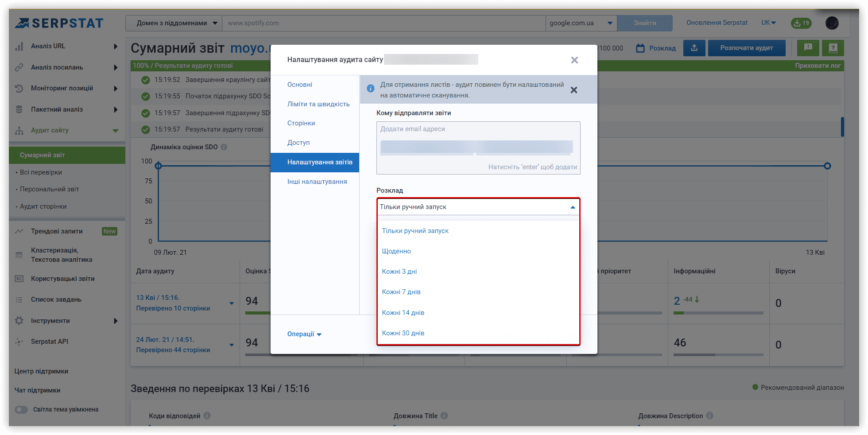This screenshot has width=868, height=435.
Task: Click the right end chart data point
Action: (x=827, y=166)
